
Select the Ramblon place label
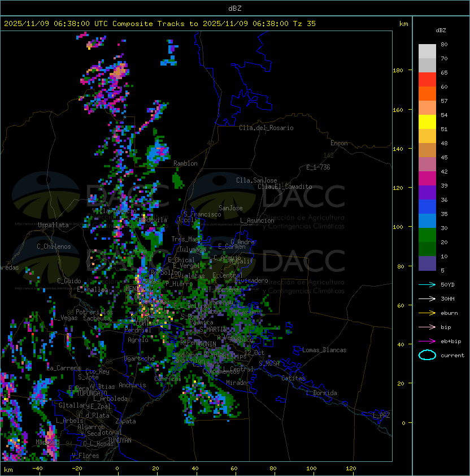click(x=185, y=163)
